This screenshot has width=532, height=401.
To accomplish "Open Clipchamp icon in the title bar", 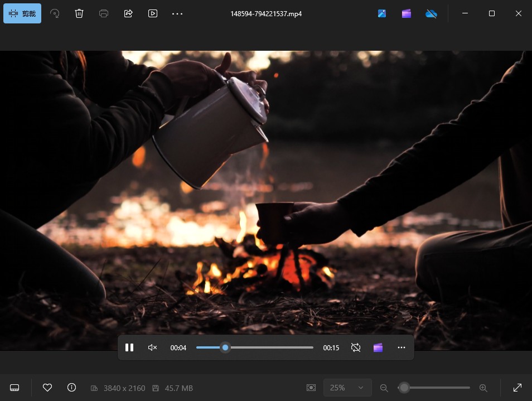I will (x=407, y=13).
